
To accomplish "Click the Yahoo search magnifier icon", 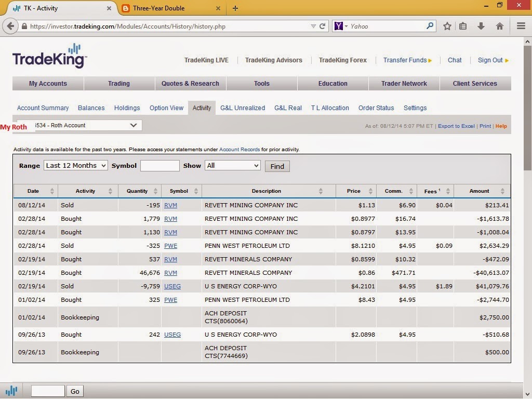I will coord(430,26).
